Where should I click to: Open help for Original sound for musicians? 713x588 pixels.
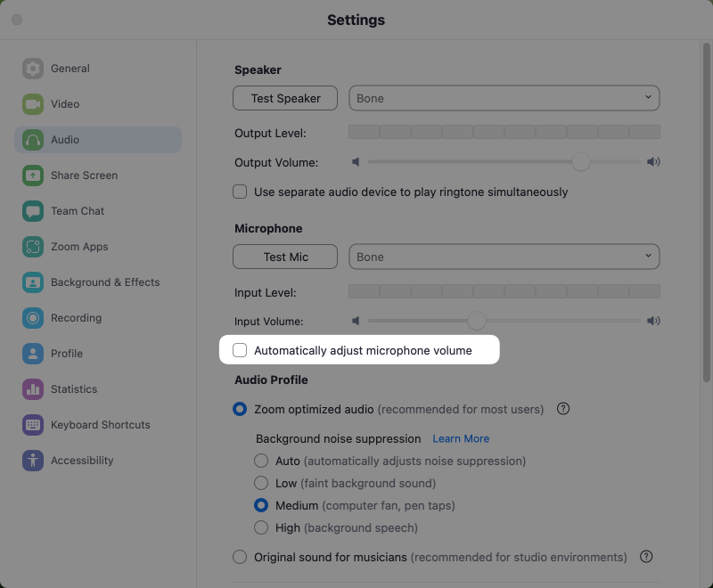[646, 557]
